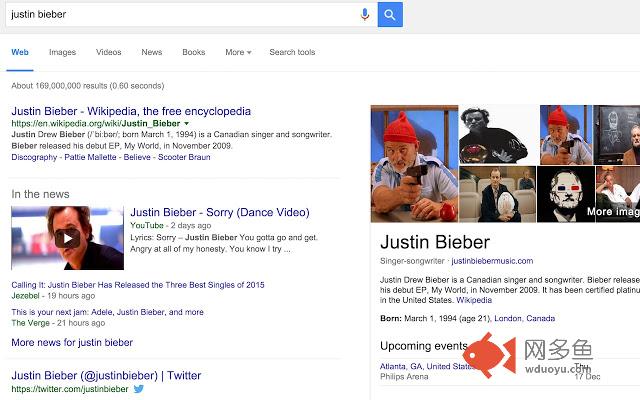Image resolution: width=640 pixels, height=400 pixels.
Task: Click the Twitter bird icon beside the URL
Action: 139,389
